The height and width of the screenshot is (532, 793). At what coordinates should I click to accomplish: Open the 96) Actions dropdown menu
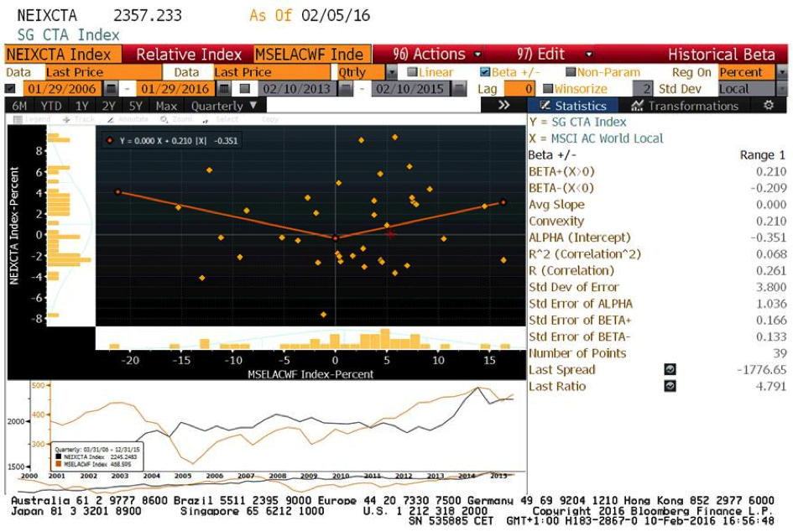pos(437,54)
